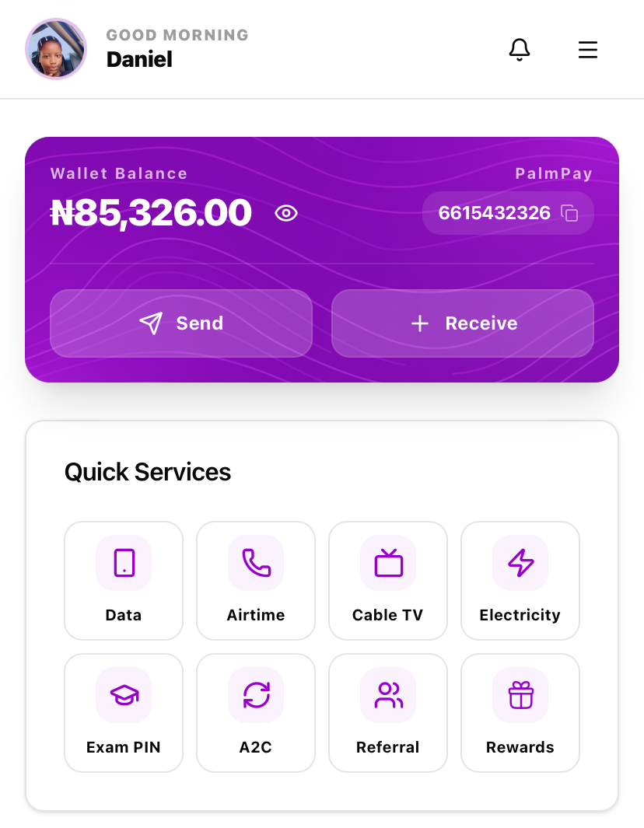Click the Quick Services heading

pos(148,472)
